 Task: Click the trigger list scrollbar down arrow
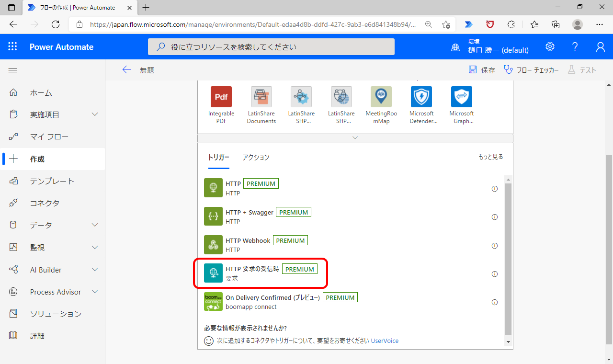(508, 342)
